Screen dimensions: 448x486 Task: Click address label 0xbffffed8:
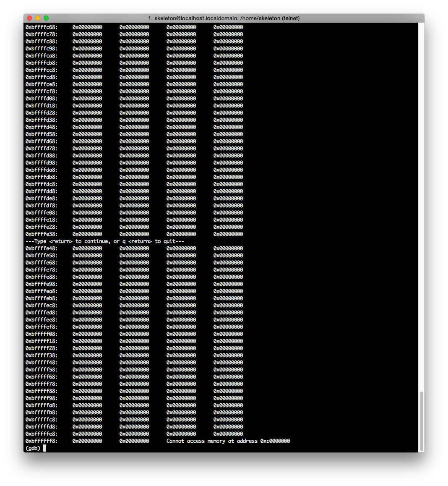42,312
